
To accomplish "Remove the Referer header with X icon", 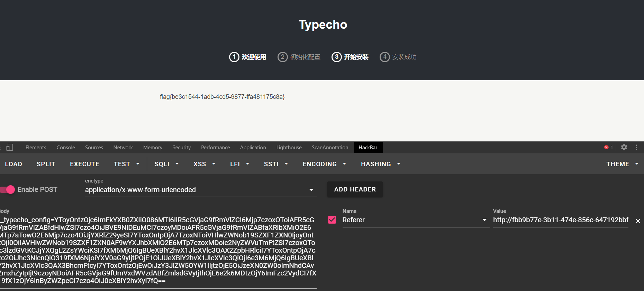I will click(638, 221).
